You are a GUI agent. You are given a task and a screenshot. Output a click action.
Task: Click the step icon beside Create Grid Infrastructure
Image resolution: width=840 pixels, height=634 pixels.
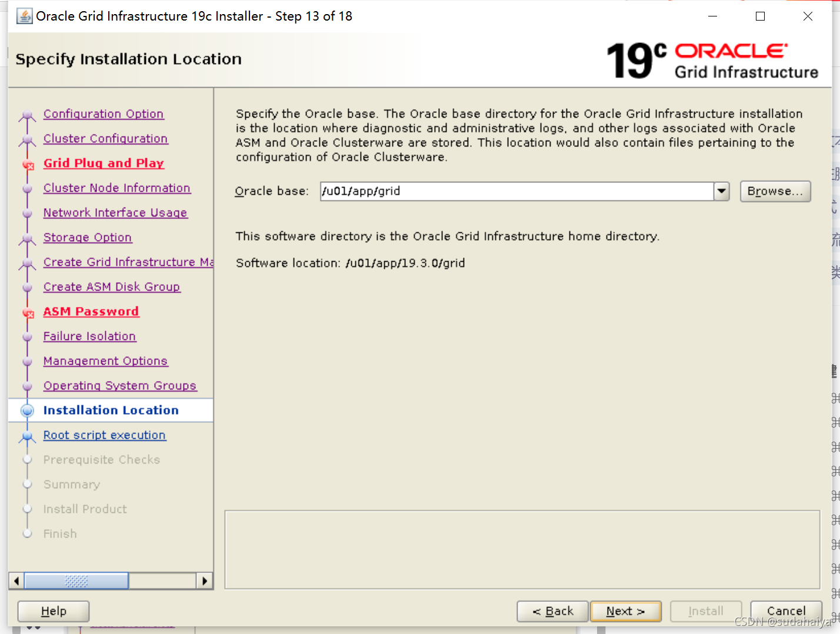tap(27, 263)
